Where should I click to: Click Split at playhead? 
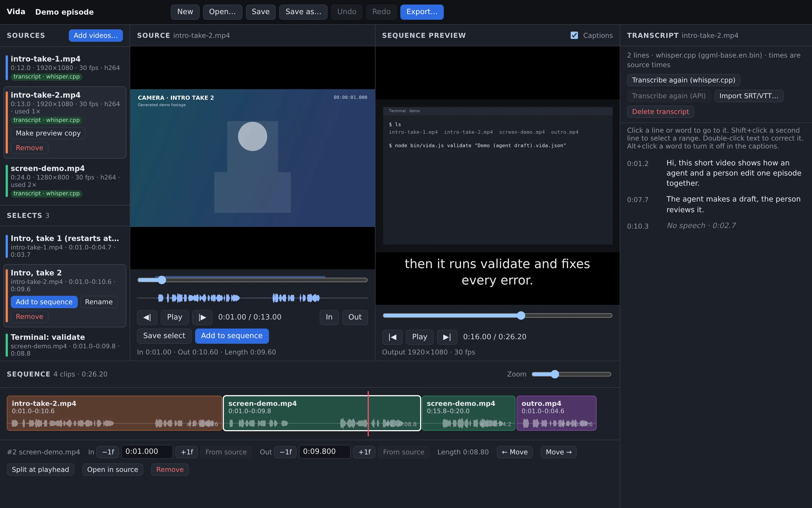point(40,470)
